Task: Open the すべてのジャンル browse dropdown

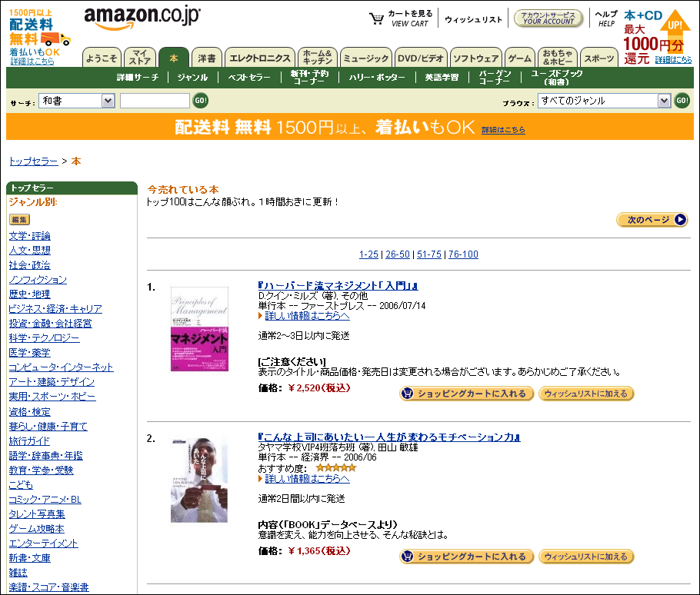Action: point(604,101)
